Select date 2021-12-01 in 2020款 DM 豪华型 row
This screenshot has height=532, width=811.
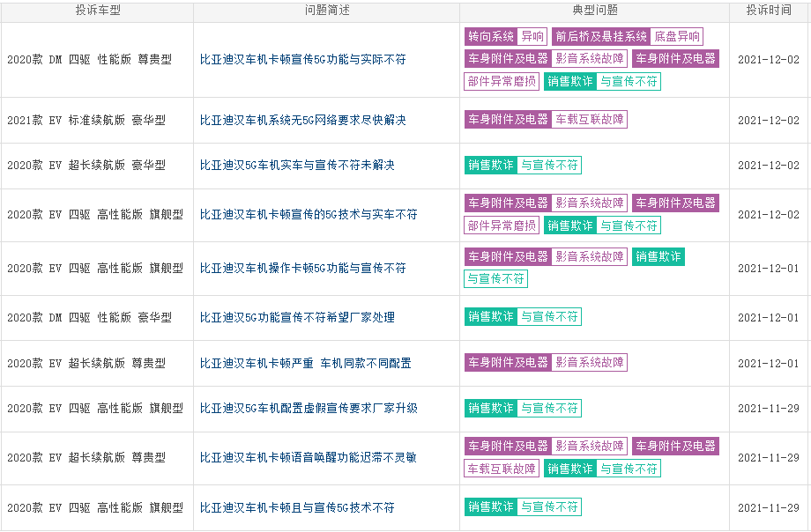(769, 317)
